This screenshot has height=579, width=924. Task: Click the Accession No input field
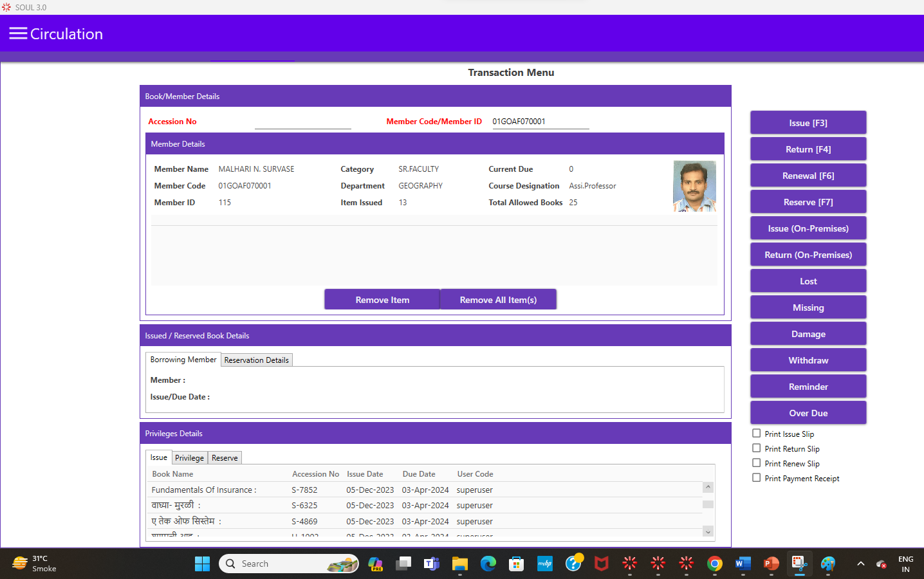pyautogui.click(x=302, y=122)
